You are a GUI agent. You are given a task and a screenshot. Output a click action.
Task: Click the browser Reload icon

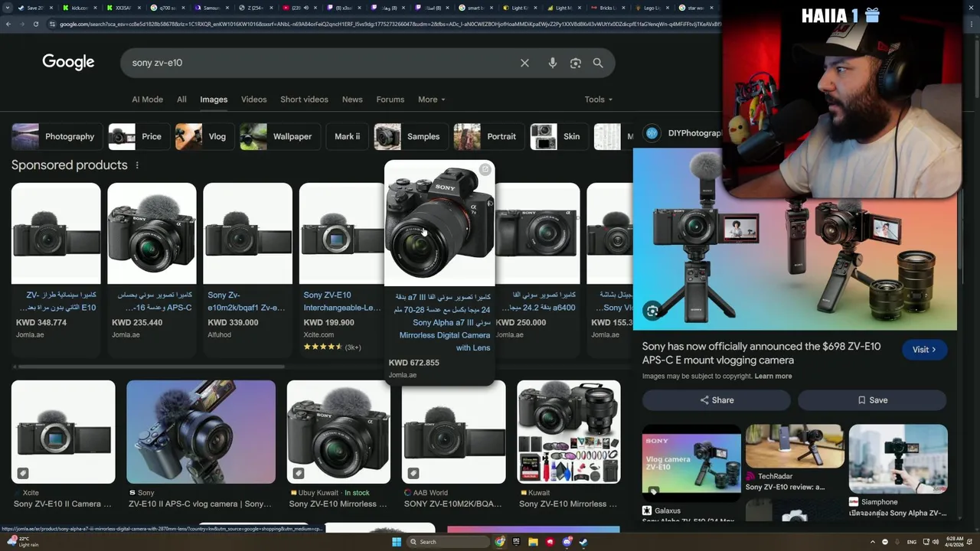(x=36, y=24)
